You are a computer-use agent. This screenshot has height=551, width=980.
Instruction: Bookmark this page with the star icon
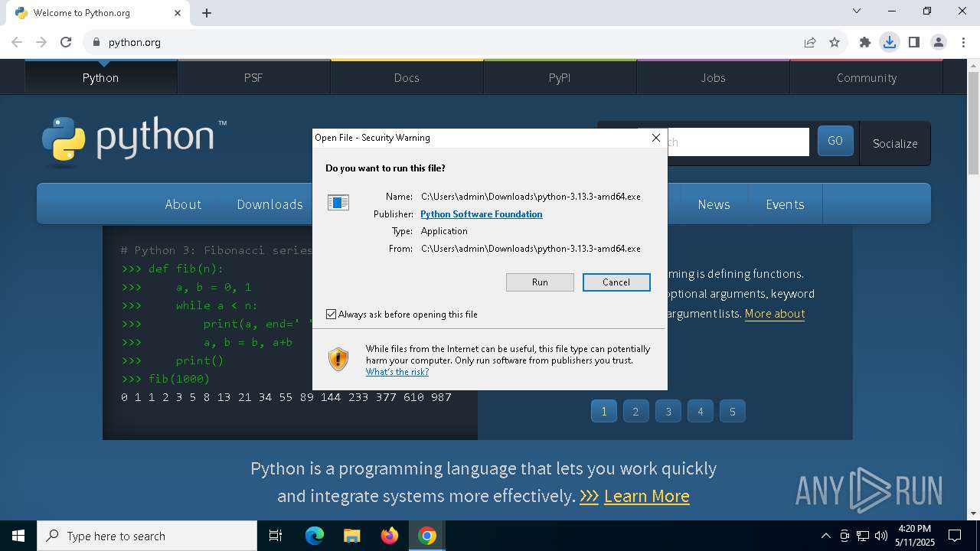[835, 42]
